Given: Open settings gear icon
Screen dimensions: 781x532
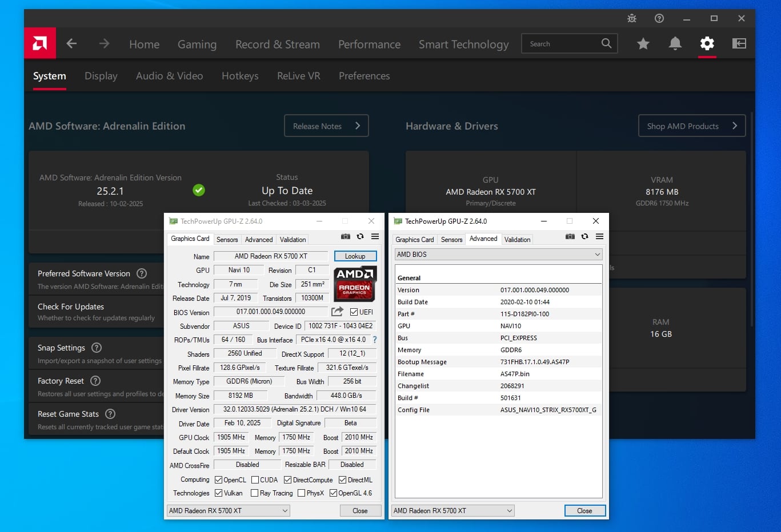Looking at the screenshot, I should click(707, 43).
